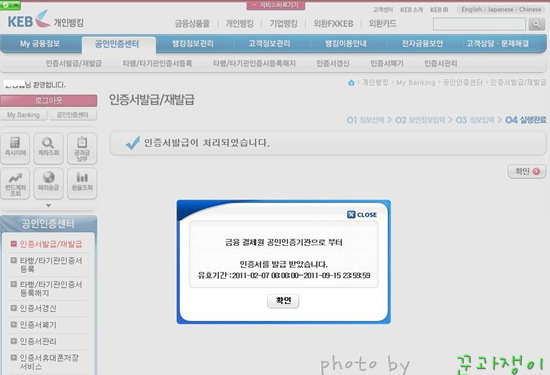Click the home breadcrumb icon

(351, 82)
